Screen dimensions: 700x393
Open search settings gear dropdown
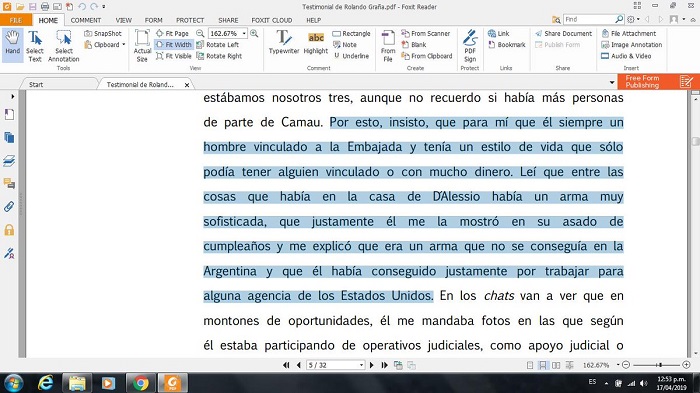pos(633,19)
